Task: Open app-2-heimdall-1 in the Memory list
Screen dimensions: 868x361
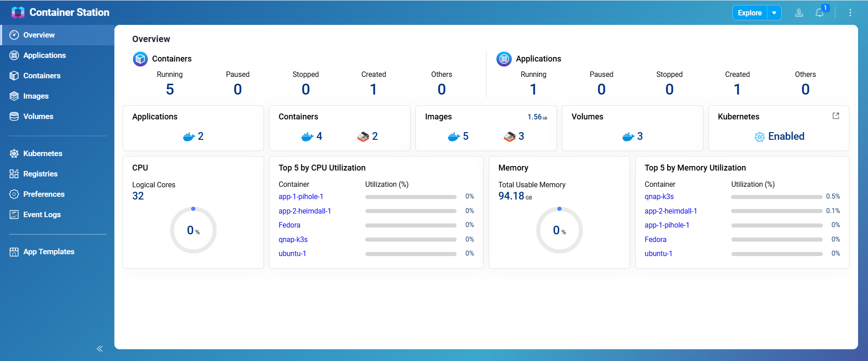Action: point(671,211)
